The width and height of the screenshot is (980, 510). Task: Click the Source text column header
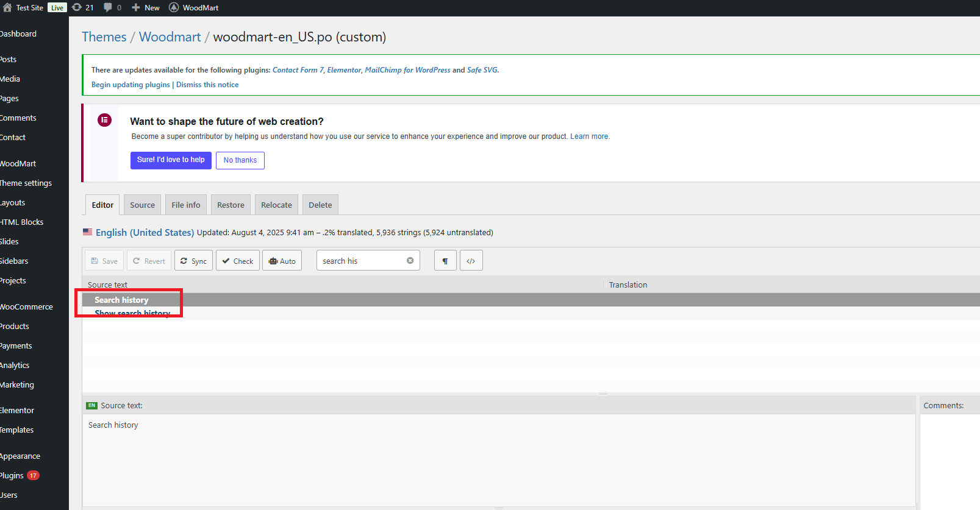coord(107,285)
